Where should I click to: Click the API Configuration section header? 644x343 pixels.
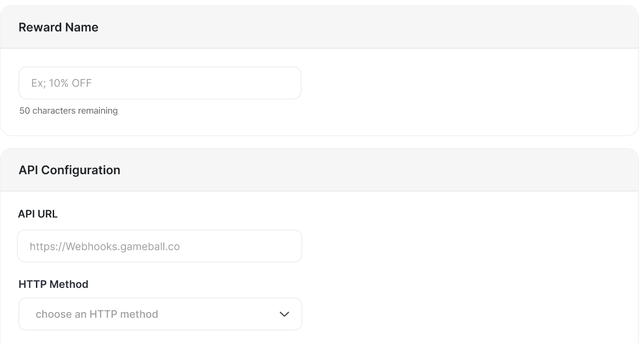point(69,170)
